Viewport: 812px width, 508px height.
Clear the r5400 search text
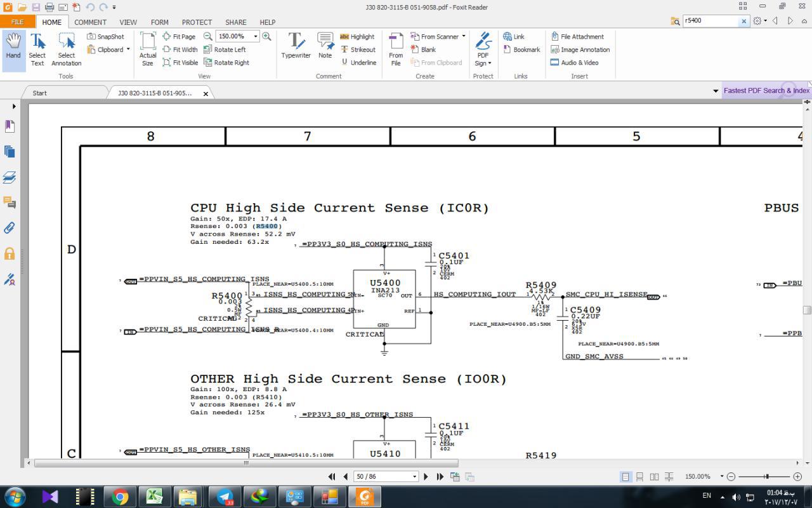pos(744,21)
